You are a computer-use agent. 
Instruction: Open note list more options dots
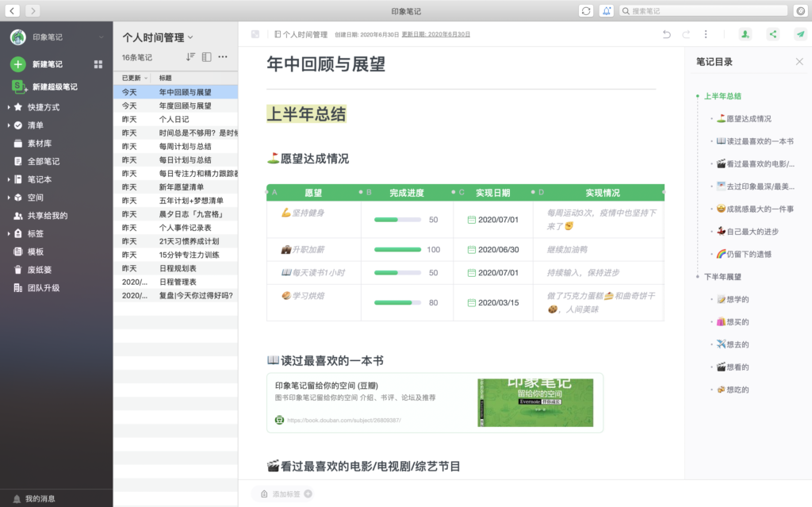pos(223,56)
